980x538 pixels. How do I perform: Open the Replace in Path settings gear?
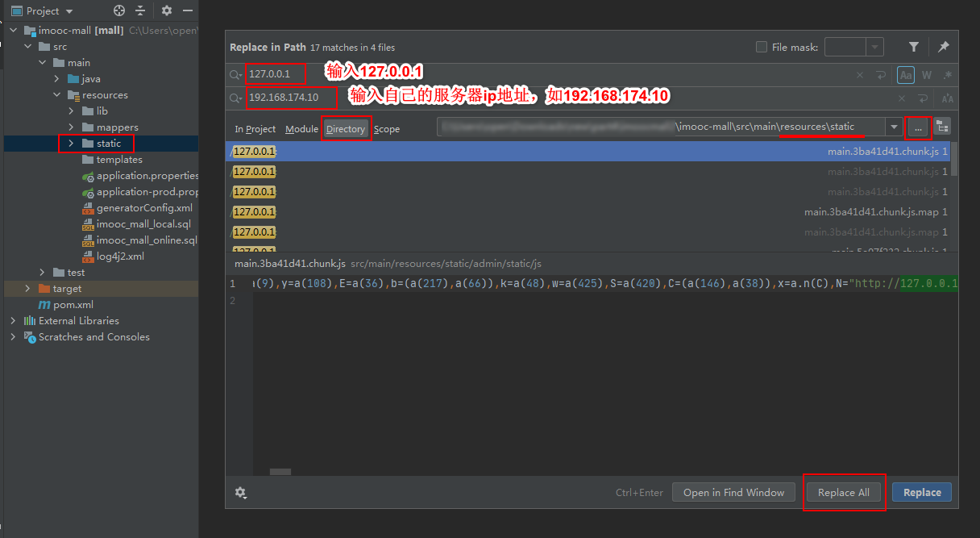(240, 492)
